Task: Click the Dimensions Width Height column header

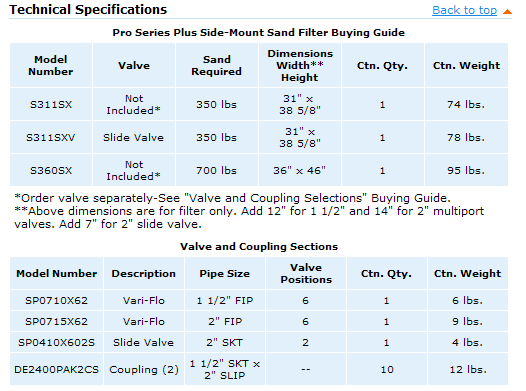Action: tap(300, 65)
